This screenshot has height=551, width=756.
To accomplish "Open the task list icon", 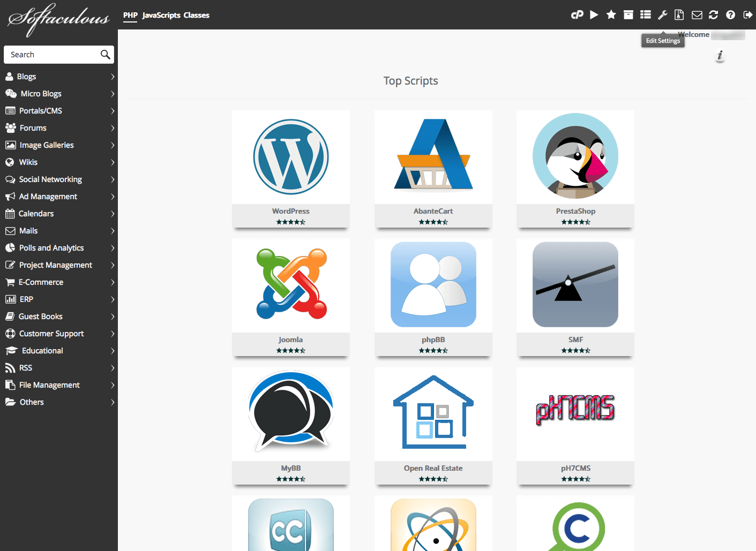I will tap(646, 15).
